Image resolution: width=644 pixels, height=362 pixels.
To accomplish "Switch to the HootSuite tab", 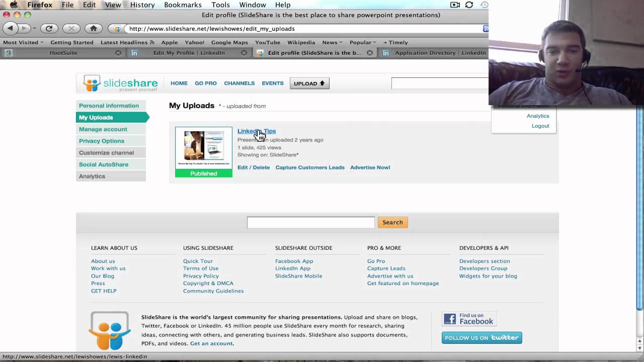I will (63, 52).
